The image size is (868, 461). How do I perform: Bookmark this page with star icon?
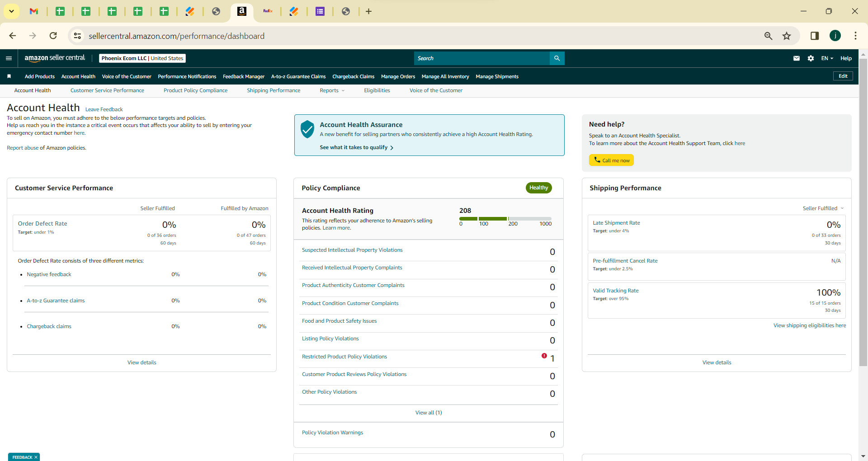(x=787, y=36)
